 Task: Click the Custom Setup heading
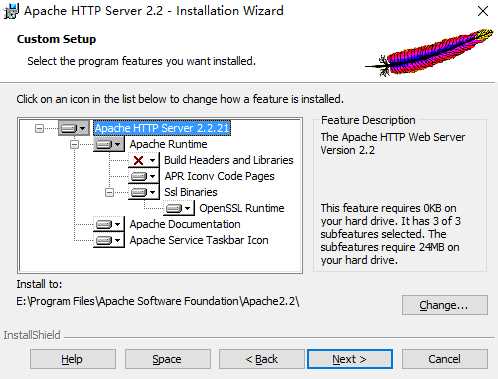(56, 39)
